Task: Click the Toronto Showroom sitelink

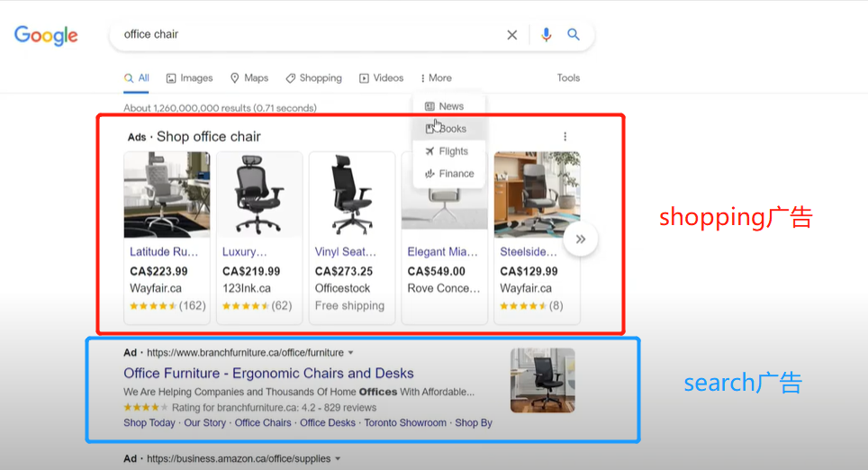Action: pyautogui.click(x=405, y=423)
